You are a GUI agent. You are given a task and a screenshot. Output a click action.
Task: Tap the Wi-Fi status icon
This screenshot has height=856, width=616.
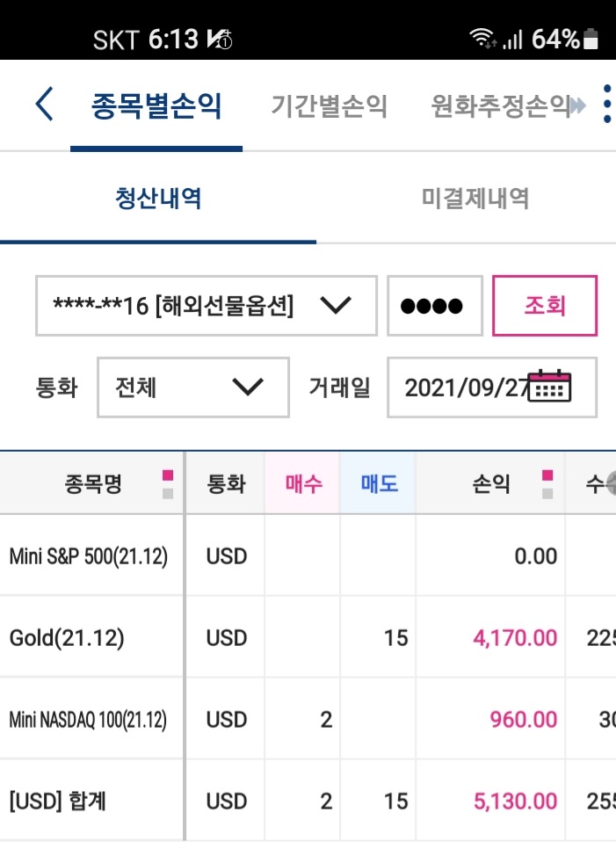[x=482, y=39]
